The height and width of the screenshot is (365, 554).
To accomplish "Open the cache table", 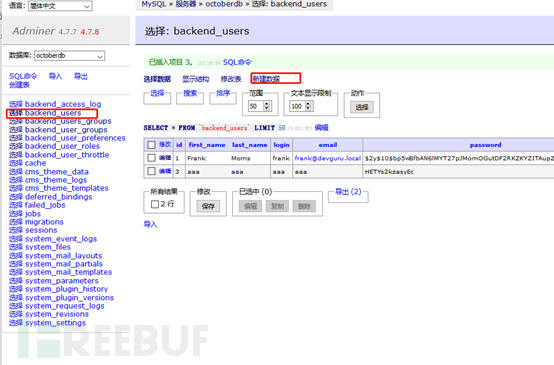I will tap(35, 163).
